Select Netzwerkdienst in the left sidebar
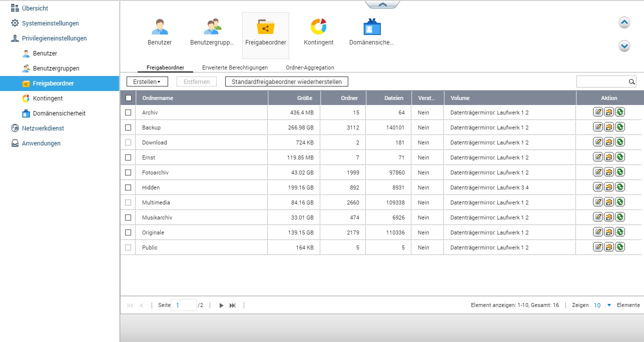The image size is (644, 342). (x=43, y=128)
